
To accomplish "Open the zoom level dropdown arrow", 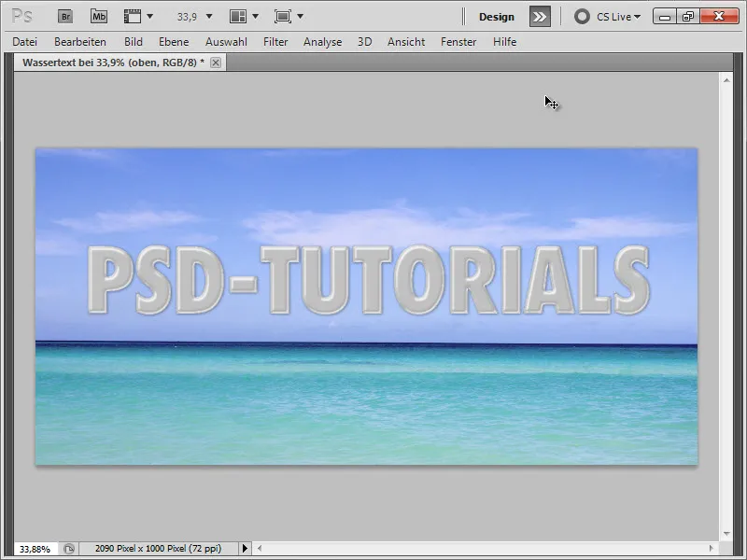I will (208, 17).
